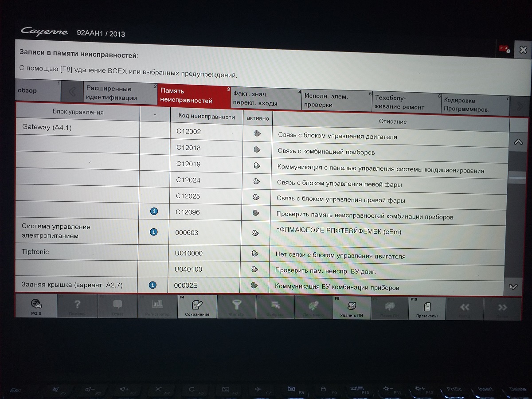Click the info icon for code 00002E
Image resolution: width=532 pixels, height=399 pixels.
153,285
